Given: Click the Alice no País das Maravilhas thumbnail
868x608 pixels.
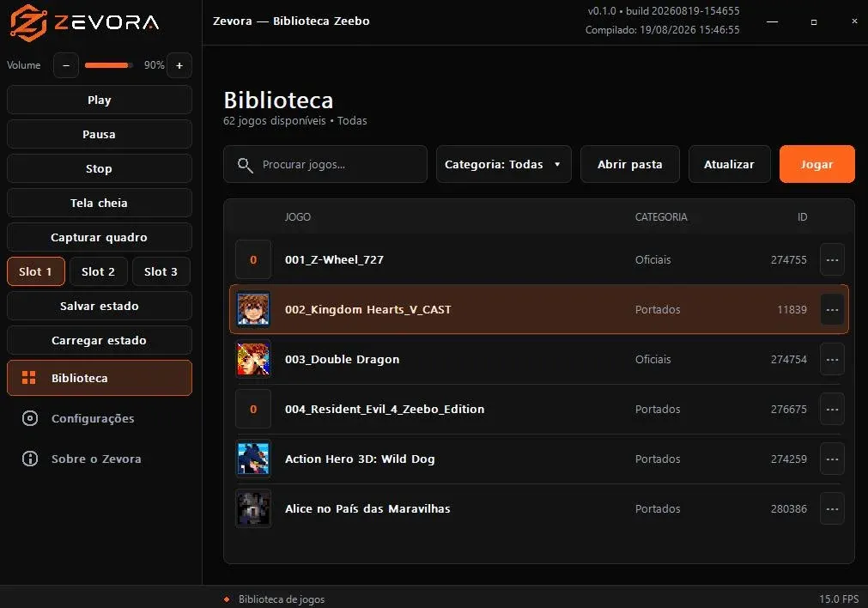Looking at the screenshot, I should pyautogui.click(x=253, y=508).
